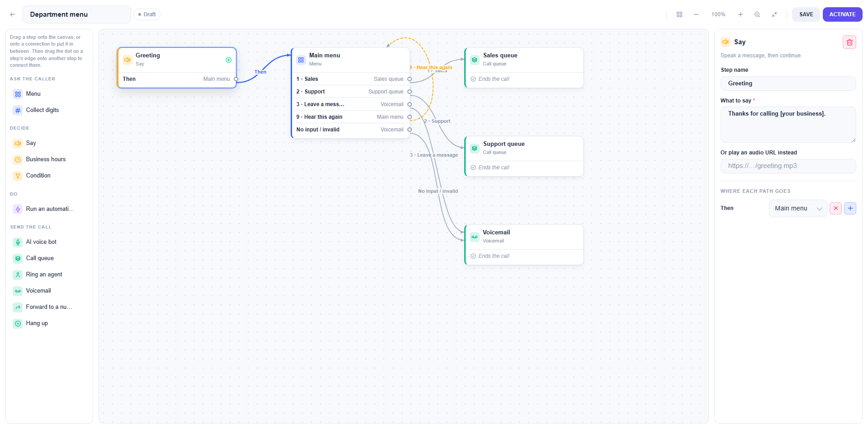Image resolution: width=868 pixels, height=429 pixels.
Task: Zoom out with the minus icon
Action: pos(696,14)
